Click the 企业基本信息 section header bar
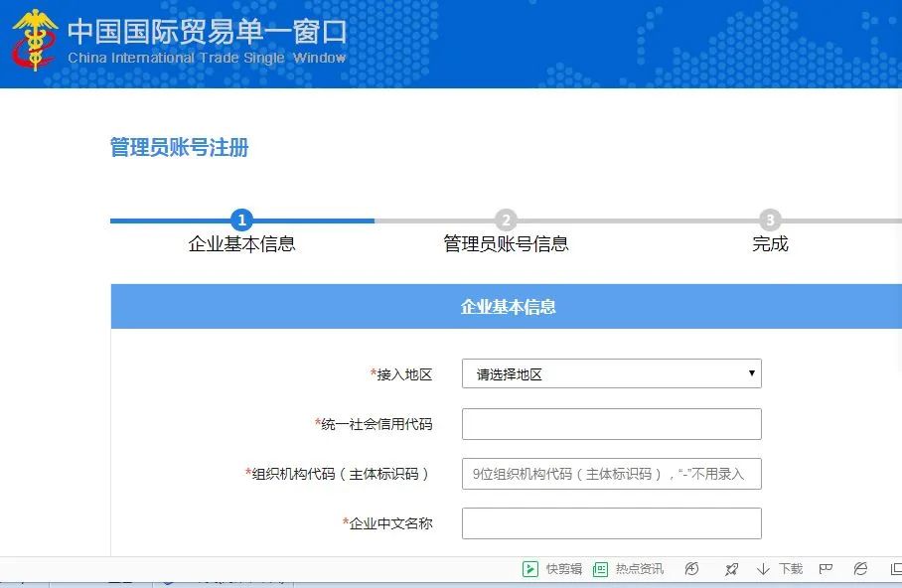The image size is (902, 588). [507, 307]
